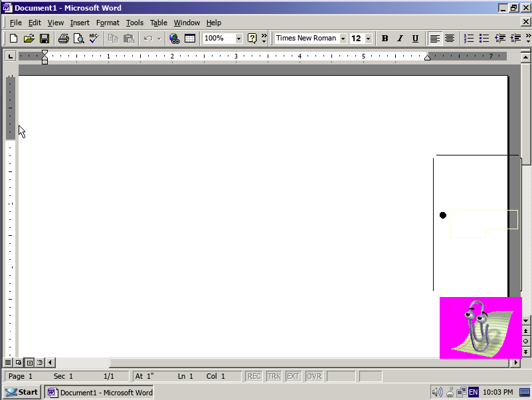Click the Insert Table icon
Image resolution: width=532 pixels, height=400 pixels.
tap(190, 39)
